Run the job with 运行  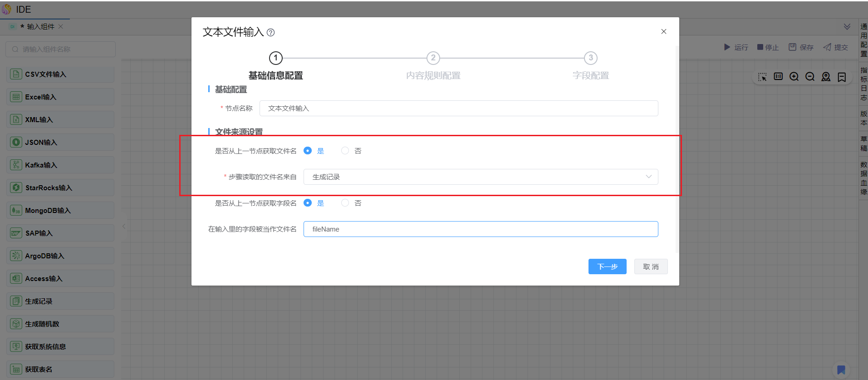tap(736, 47)
